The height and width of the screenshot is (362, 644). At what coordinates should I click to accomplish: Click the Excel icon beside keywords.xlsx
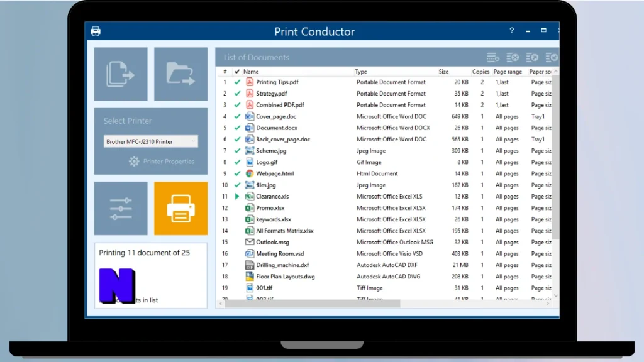point(249,219)
